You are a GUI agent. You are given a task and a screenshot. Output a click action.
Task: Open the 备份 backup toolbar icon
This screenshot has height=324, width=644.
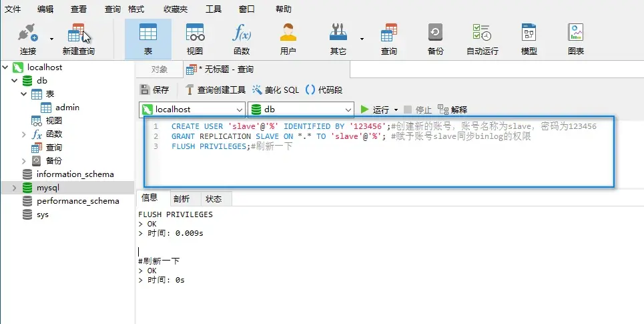tap(435, 39)
